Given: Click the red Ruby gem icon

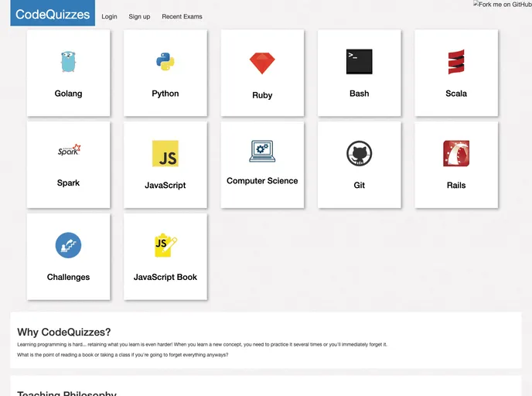Looking at the screenshot, I should (x=262, y=63).
